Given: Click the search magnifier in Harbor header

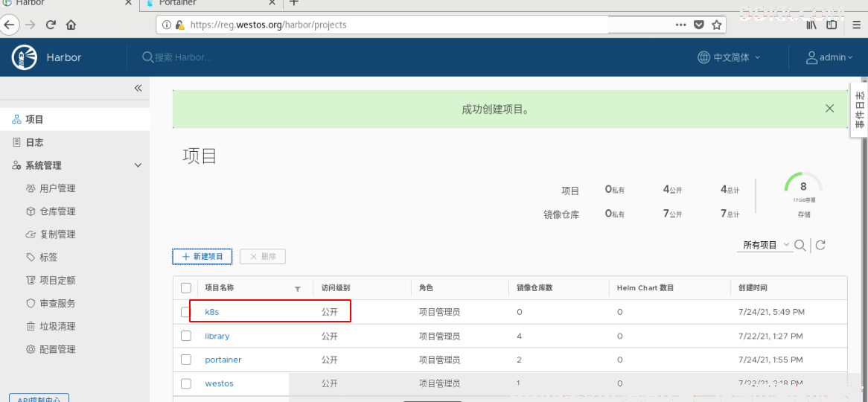Looking at the screenshot, I should [x=148, y=57].
